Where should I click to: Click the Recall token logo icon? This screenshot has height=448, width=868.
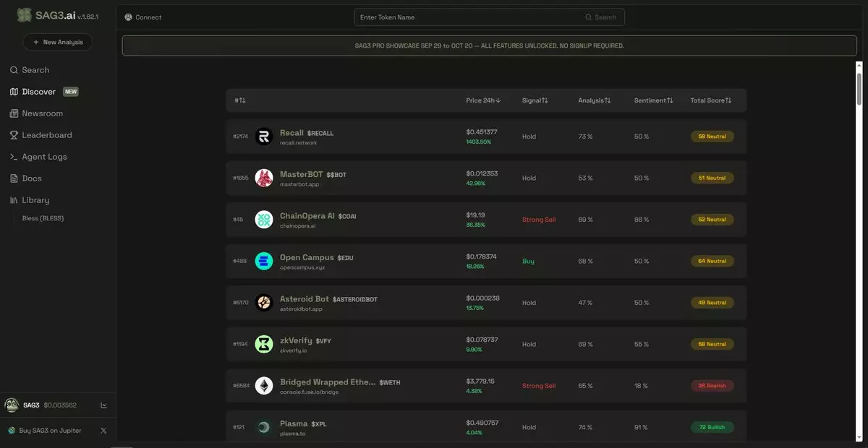pyautogui.click(x=264, y=137)
